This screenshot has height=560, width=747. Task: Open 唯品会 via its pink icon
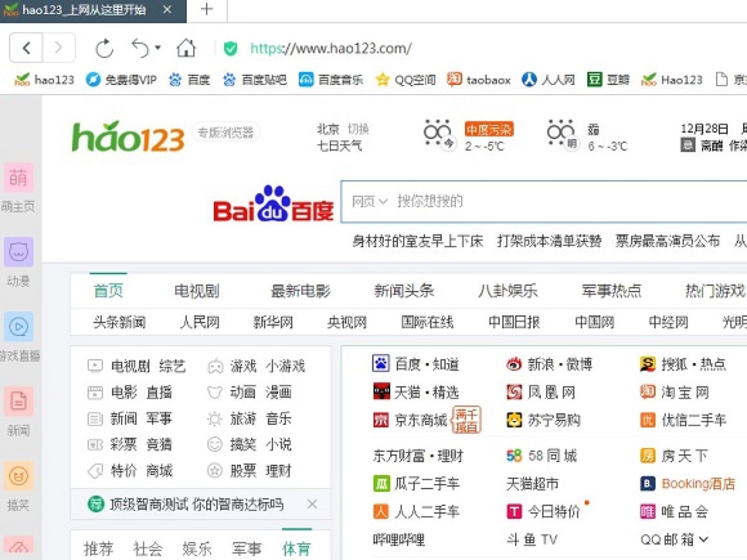[647, 511]
